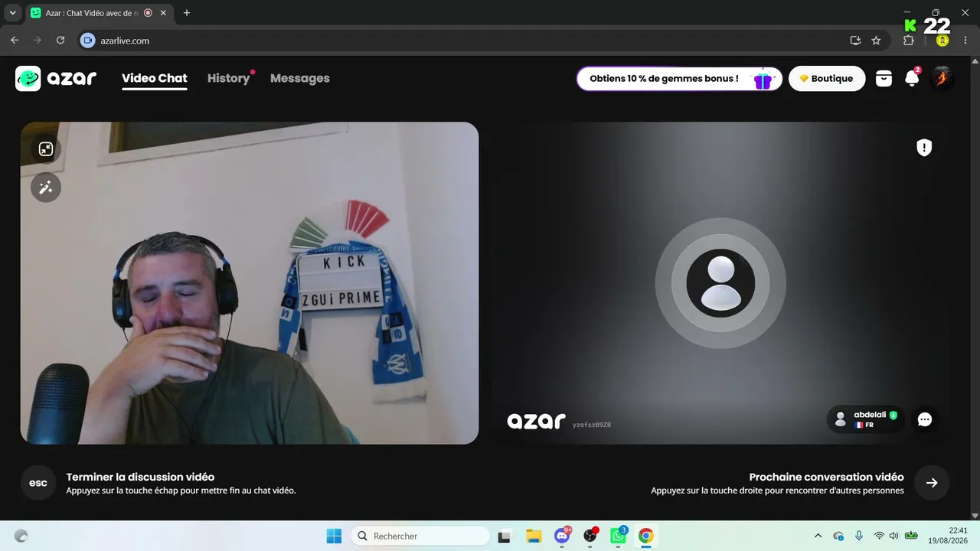Click the microphone icon in the system tray
This screenshot has width=980, height=551.
860,536
